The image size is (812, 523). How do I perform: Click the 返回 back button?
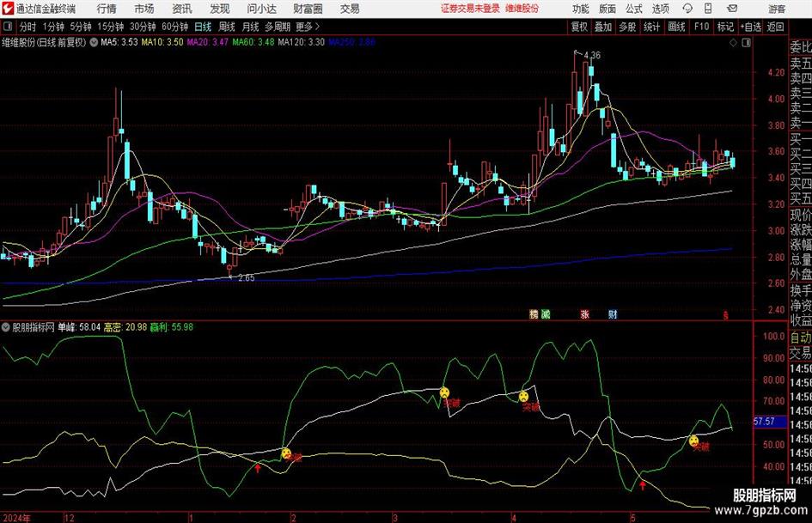click(x=775, y=27)
